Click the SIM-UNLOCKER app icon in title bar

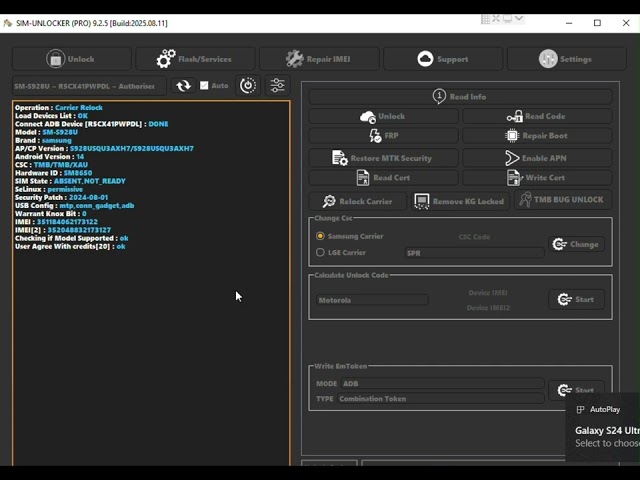[x=7, y=23]
